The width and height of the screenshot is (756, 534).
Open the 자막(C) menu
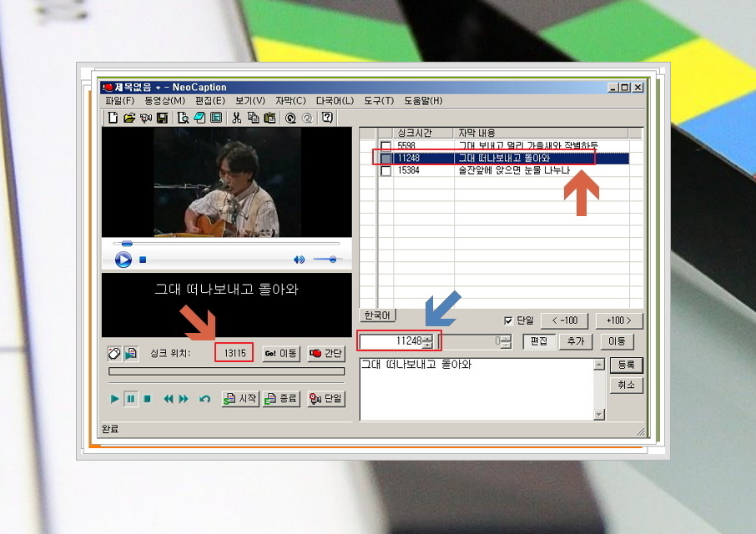pyautogui.click(x=290, y=100)
